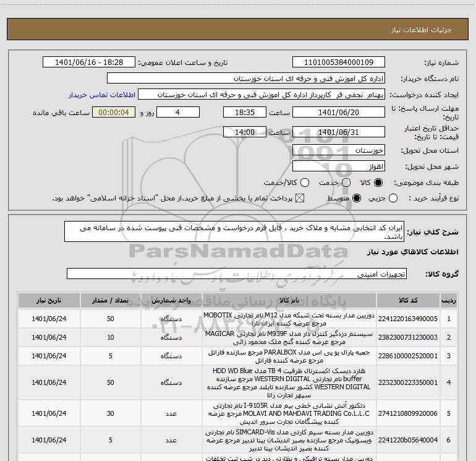Image resolution: width=476 pixels, height=461 pixels.
Task: Select the کالا/خدمت radio button
Action: pos(305,183)
